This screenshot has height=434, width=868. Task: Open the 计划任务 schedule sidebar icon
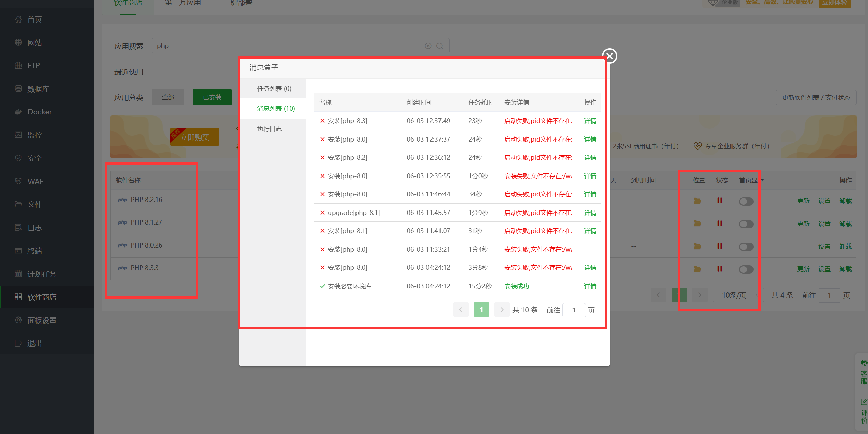[x=19, y=274]
